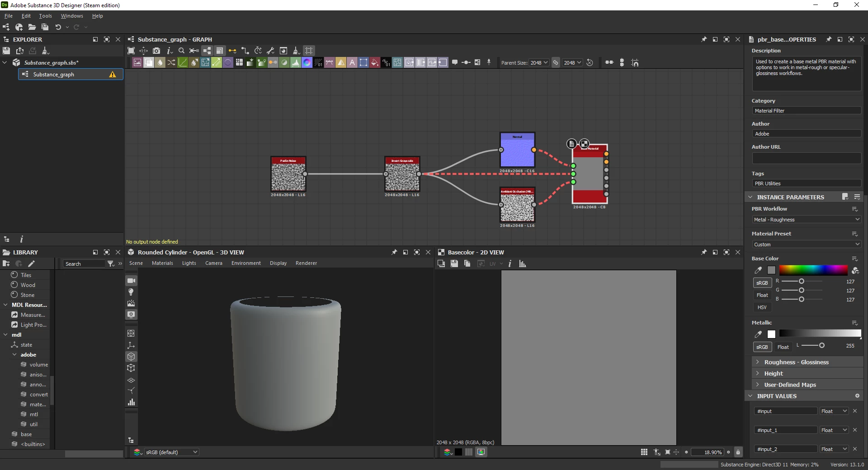Open the Edit menu
The image size is (868, 470).
[26, 16]
